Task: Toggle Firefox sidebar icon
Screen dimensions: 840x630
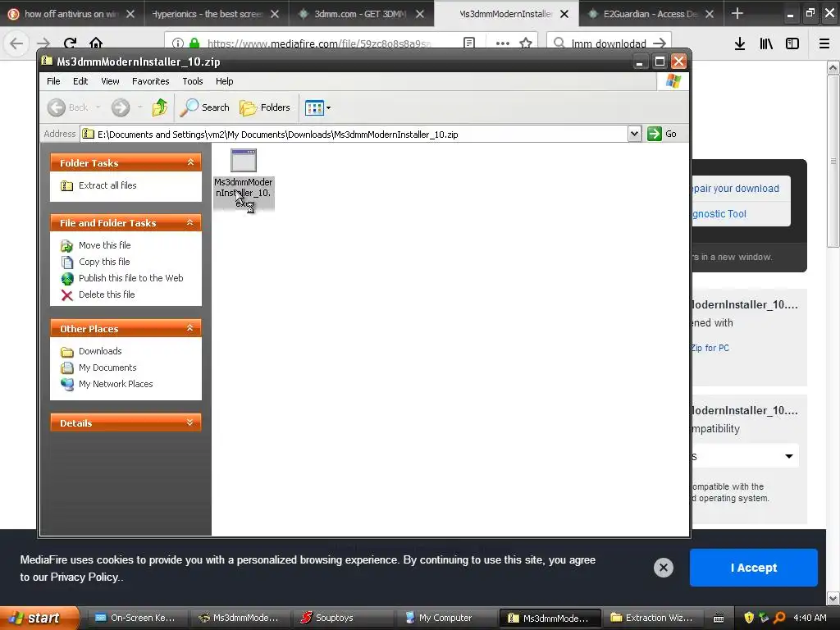Action: click(x=792, y=43)
